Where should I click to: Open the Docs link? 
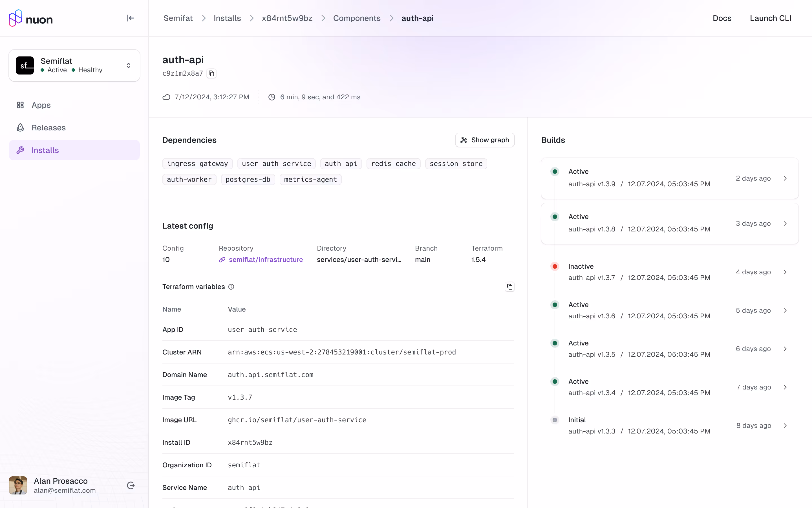(722, 18)
